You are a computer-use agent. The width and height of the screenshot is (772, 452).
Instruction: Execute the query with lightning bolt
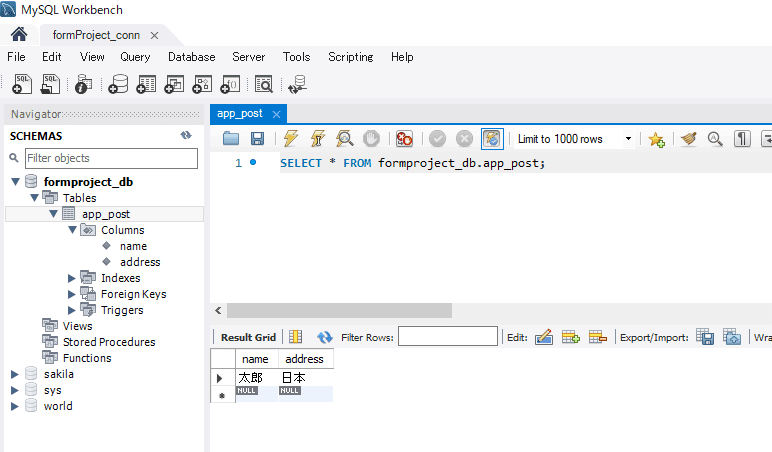tap(290, 139)
